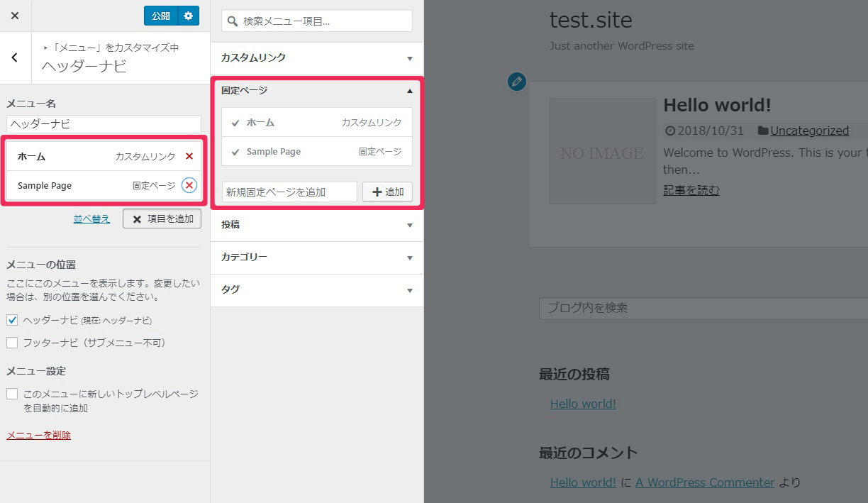868x503 pixels.
Task: Enable フッターナビ menu location checkbox
Action: (x=12, y=343)
